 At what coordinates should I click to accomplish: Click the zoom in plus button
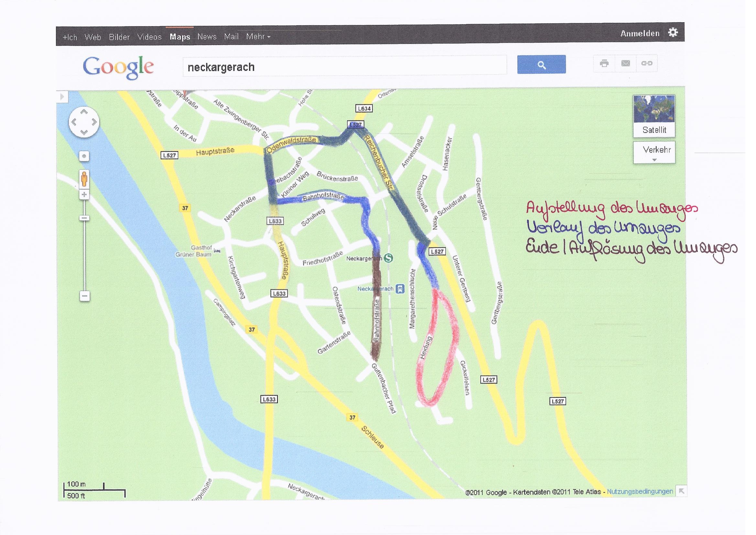84,195
